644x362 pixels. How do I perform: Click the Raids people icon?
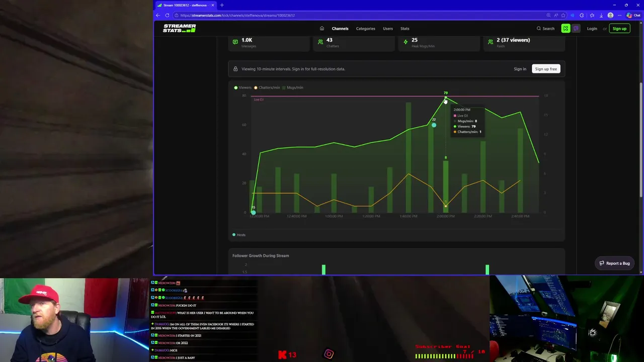490,42
